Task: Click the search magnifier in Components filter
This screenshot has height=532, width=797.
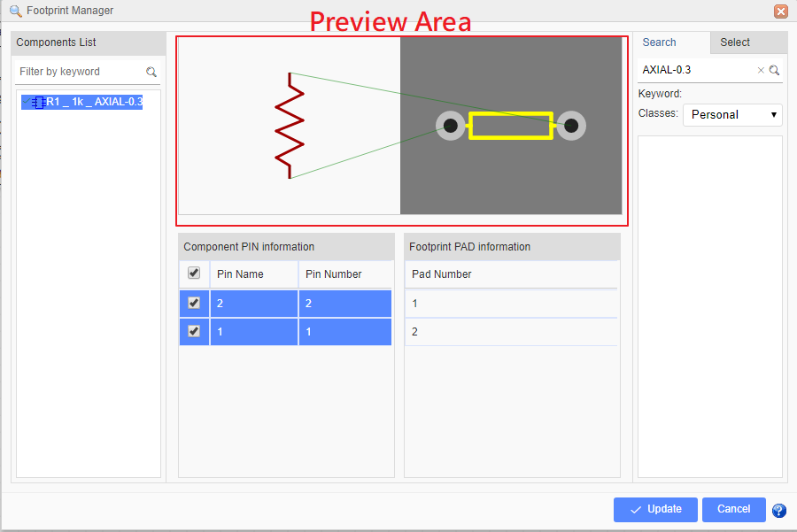Action: click(x=151, y=72)
